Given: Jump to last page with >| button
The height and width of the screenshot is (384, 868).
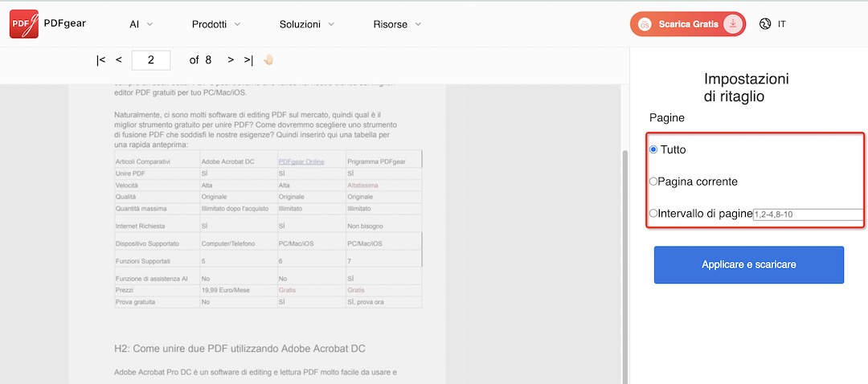Looking at the screenshot, I should [x=248, y=60].
